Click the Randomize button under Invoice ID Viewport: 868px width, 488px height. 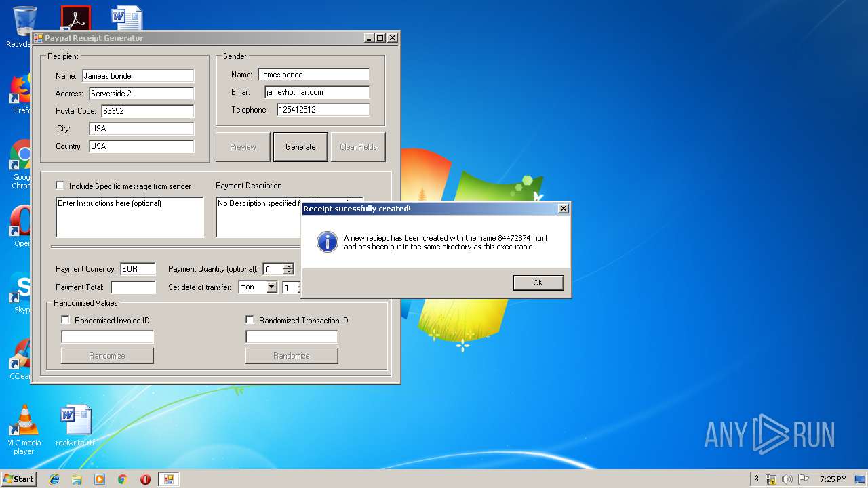pos(107,356)
